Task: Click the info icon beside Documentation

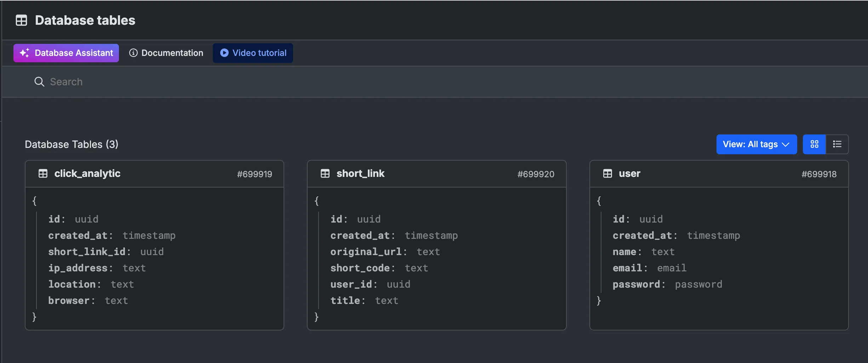Action: tap(133, 53)
